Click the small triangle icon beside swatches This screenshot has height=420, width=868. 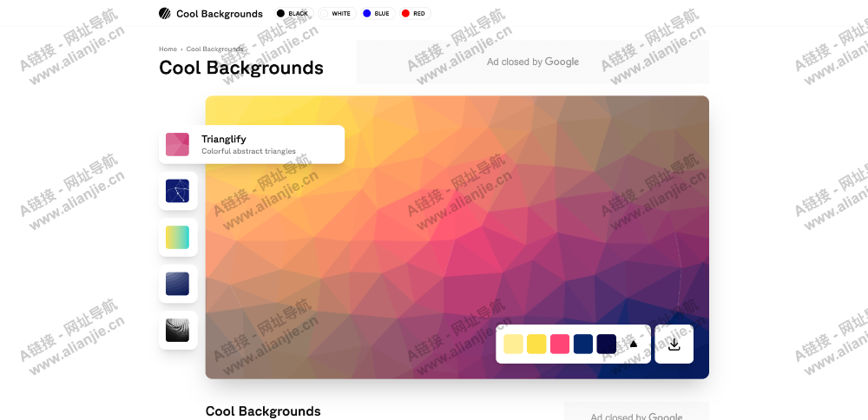pos(634,344)
